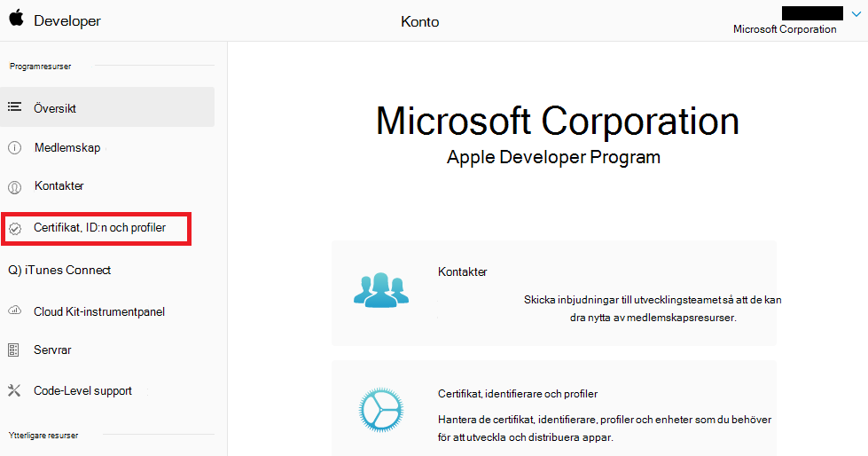The image size is (868, 456).
Task: Open Code-Level support in the sidebar
Action: (x=82, y=391)
